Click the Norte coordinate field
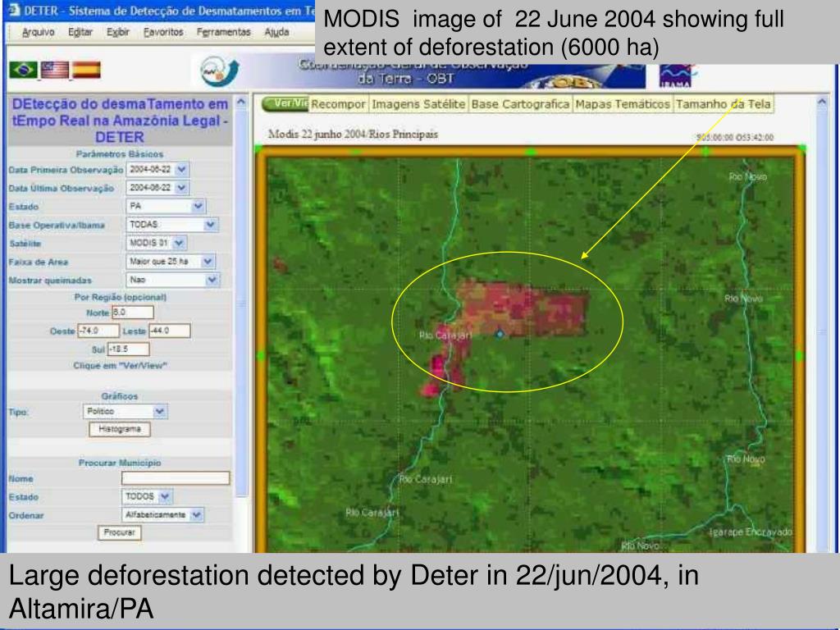The image size is (840, 630). (133, 313)
